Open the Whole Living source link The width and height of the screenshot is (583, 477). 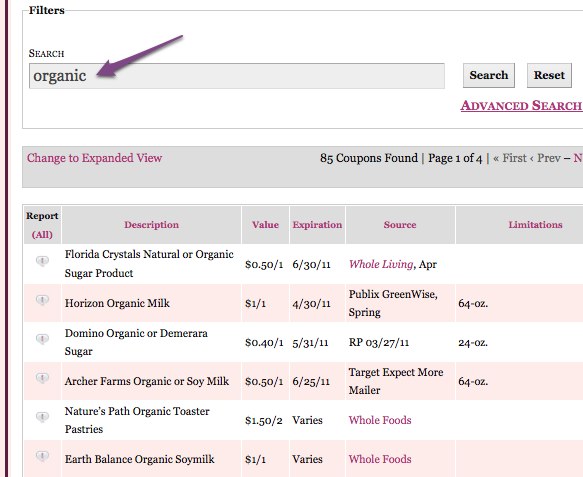click(381, 264)
